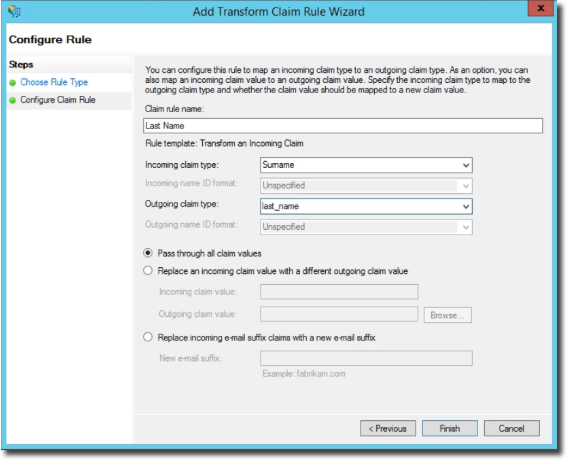Expand Outgoing name ID format dropdown
The height and width of the screenshot is (460, 567).
click(466, 227)
